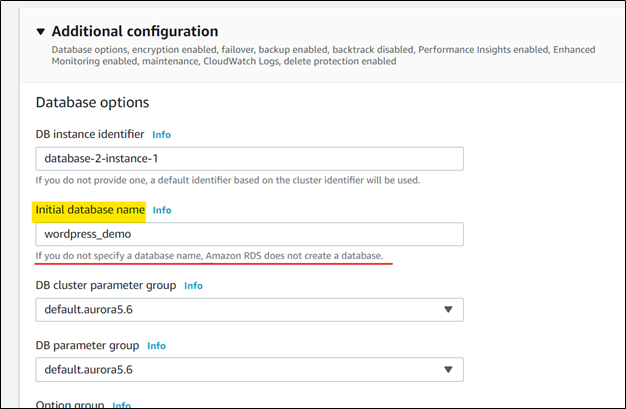The image size is (626, 409).
Task: Click the DB cluster parameter group label
Action: pyautogui.click(x=106, y=286)
